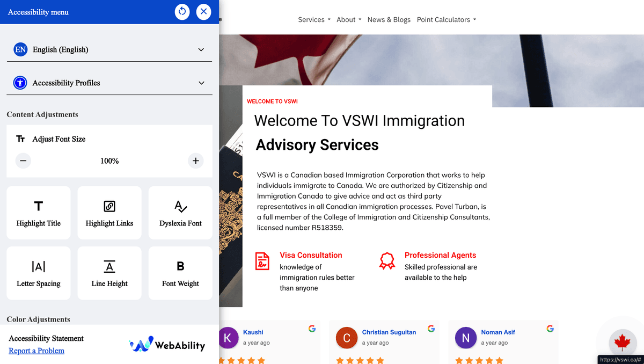Increase font size with plus button
Image resolution: width=644 pixels, height=364 pixels.
(x=196, y=161)
